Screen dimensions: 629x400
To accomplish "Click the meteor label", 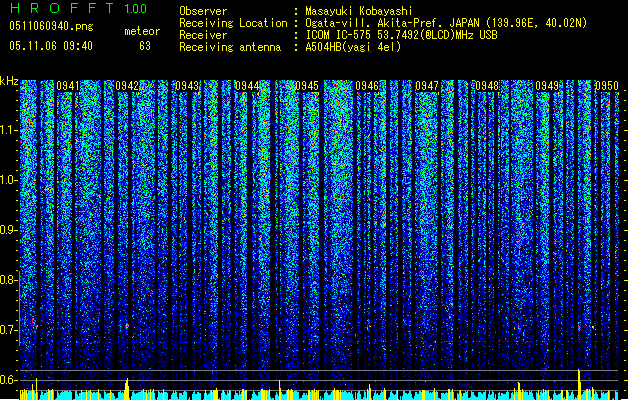I will pos(142,31).
